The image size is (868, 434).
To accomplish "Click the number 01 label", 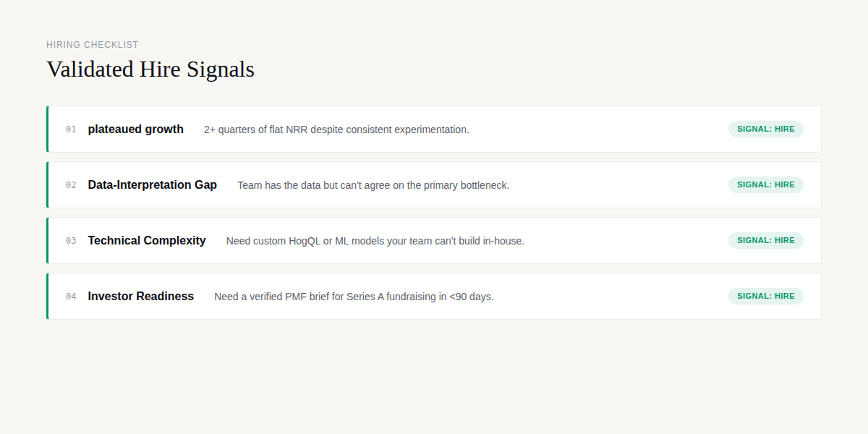I will pyautogui.click(x=71, y=129).
